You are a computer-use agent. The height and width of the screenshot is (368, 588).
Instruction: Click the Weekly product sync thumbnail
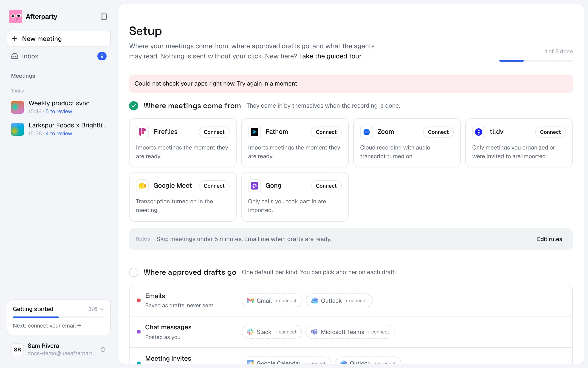pyautogui.click(x=17, y=107)
